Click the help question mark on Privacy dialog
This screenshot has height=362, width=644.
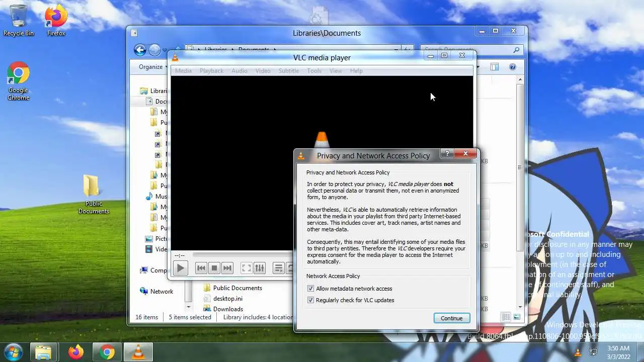point(447,153)
